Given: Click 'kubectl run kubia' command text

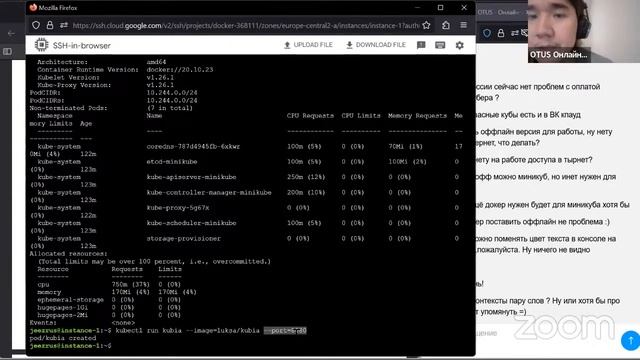Looking at the screenshot, I should pyautogui.click(x=149, y=331).
